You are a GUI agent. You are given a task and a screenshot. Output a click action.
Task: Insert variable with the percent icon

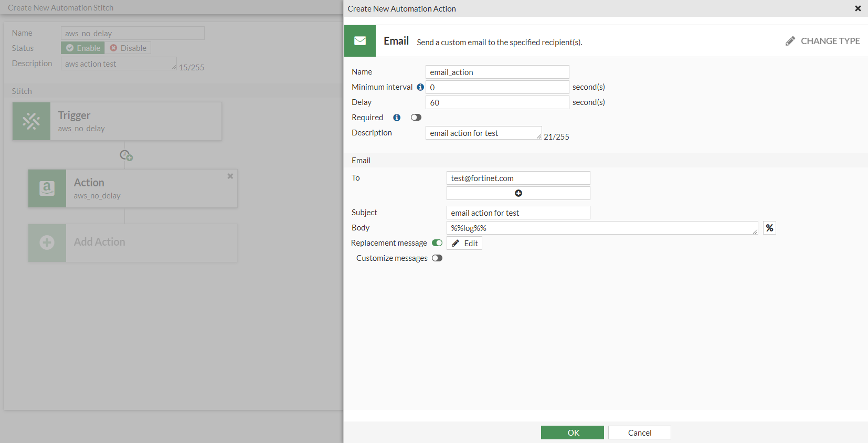coord(769,228)
